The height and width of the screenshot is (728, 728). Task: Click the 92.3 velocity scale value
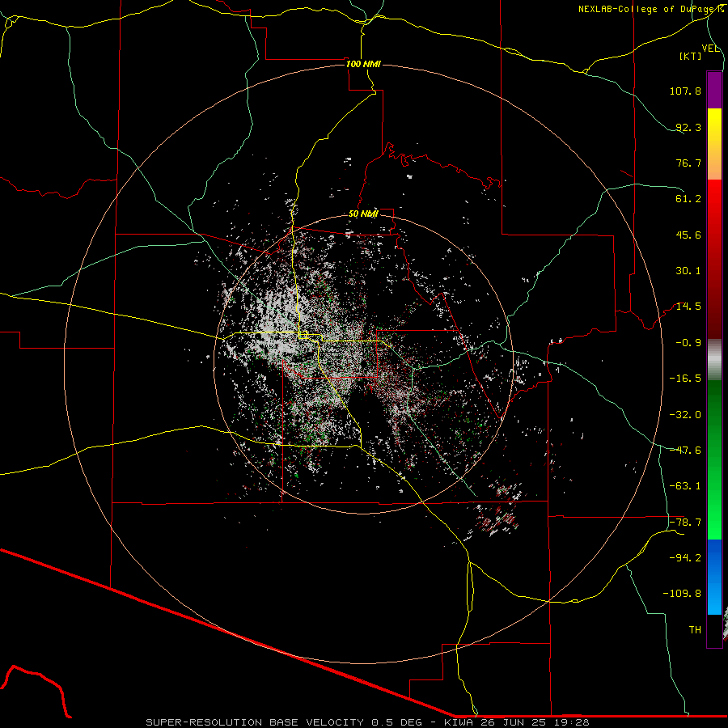(x=688, y=127)
